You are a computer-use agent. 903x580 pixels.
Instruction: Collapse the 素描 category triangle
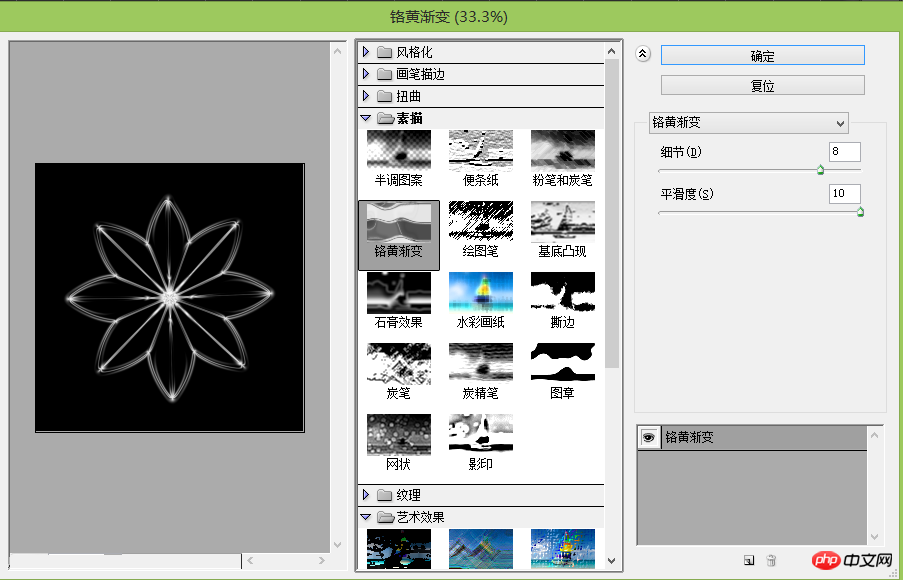click(x=366, y=118)
